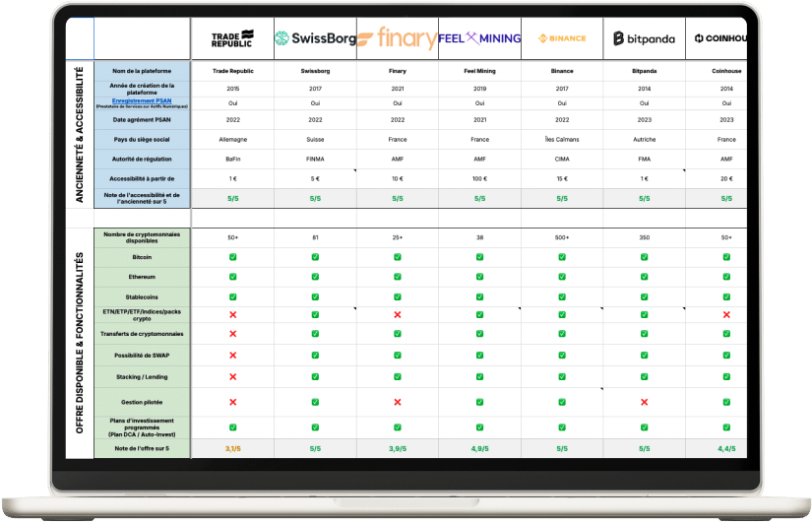Image resolution: width=812 pixels, height=524 pixels.
Task: Click the Bitpanda logo
Action: (645, 38)
